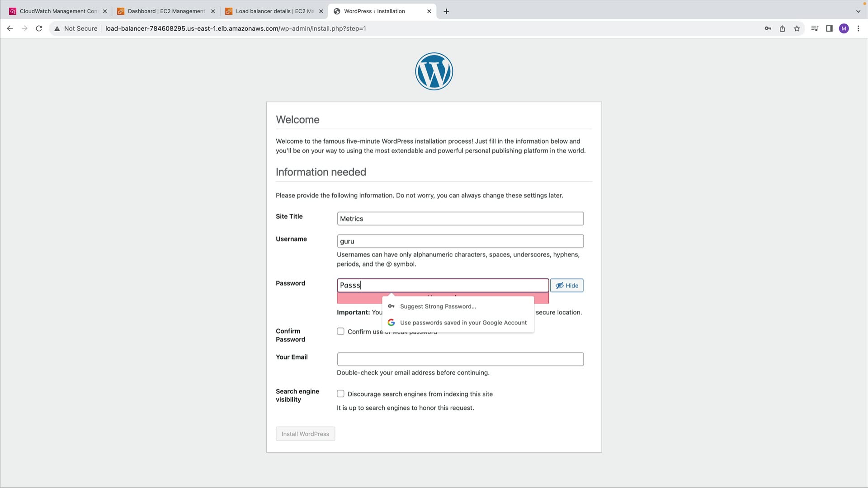Click the Install WordPress button

[x=305, y=434]
